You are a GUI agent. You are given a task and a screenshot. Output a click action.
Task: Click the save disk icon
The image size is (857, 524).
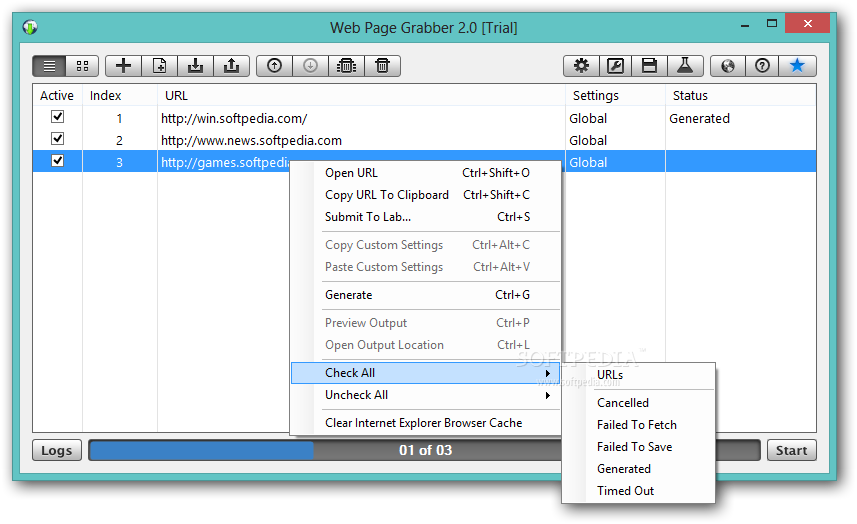pos(649,66)
